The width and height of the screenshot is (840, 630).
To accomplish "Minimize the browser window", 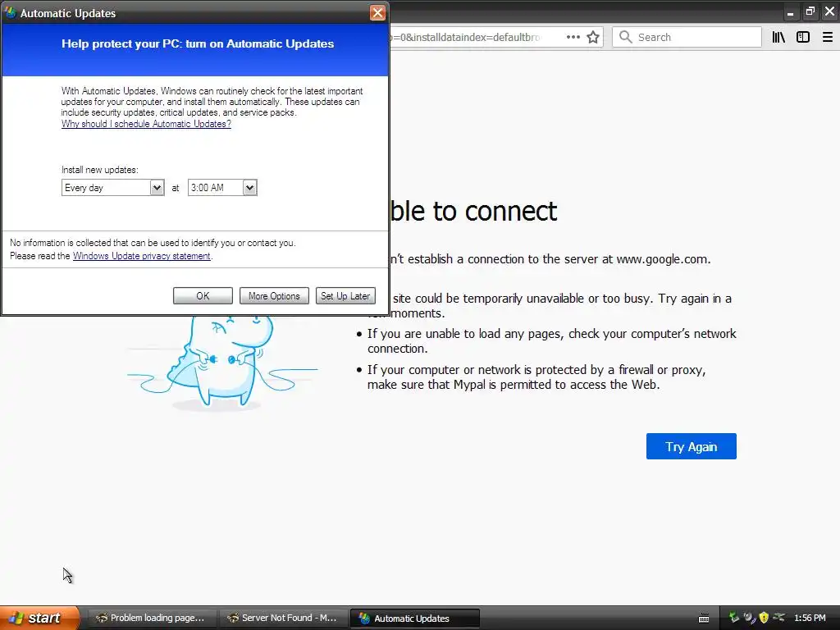I will click(790, 12).
